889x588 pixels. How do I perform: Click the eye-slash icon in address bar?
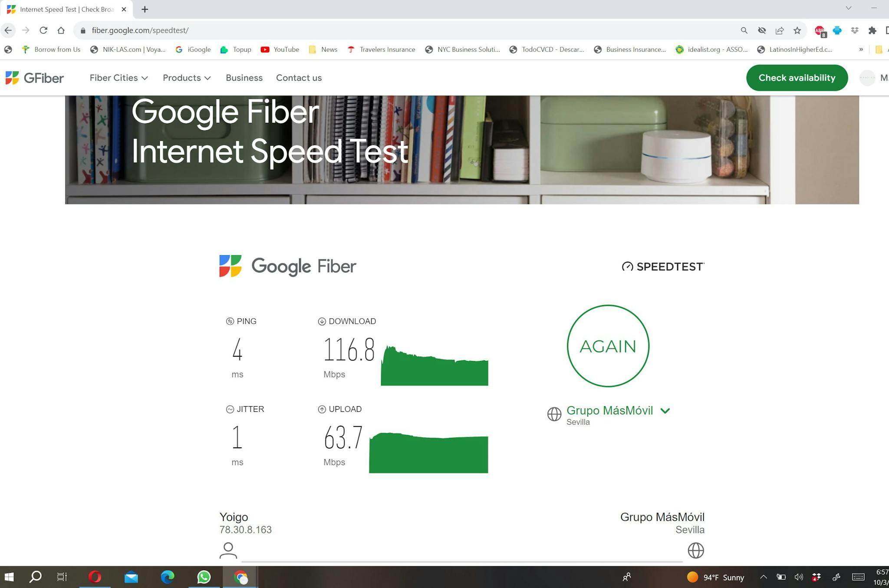tap(762, 30)
